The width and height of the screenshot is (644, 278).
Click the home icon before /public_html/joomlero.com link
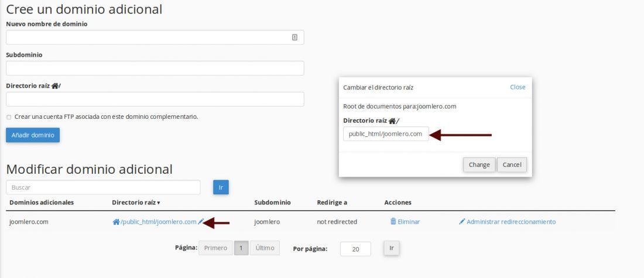(117, 222)
